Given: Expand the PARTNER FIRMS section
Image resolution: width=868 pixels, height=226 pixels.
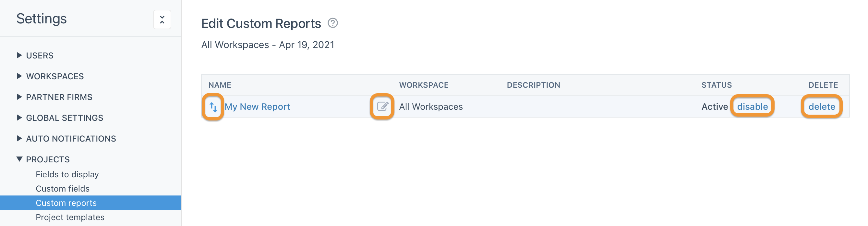Looking at the screenshot, I should point(59,97).
